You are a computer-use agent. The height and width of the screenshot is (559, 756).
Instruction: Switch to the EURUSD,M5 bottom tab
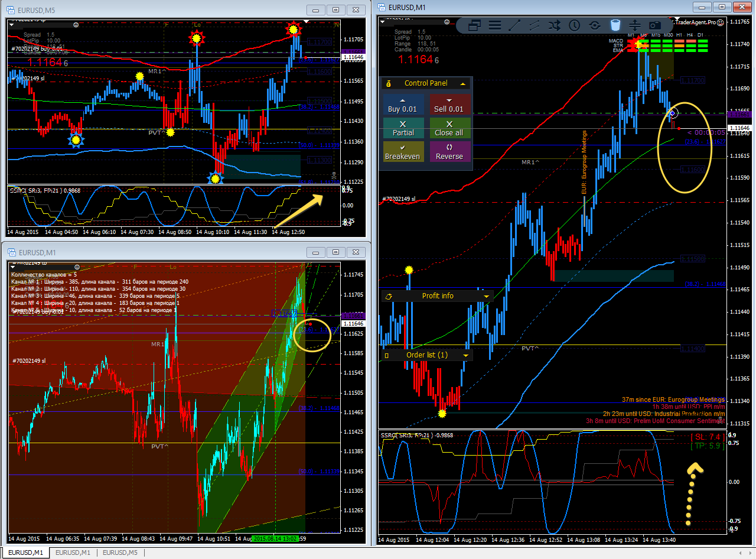pyautogui.click(x=120, y=552)
